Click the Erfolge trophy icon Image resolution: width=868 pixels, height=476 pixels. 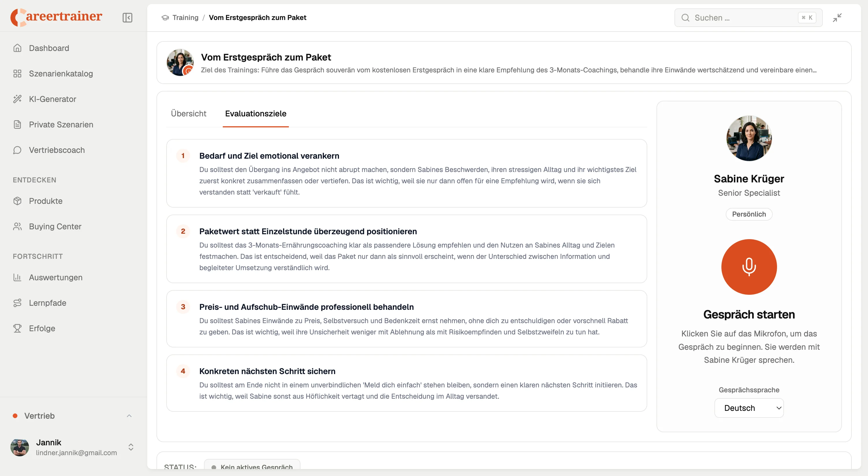[x=17, y=328]
